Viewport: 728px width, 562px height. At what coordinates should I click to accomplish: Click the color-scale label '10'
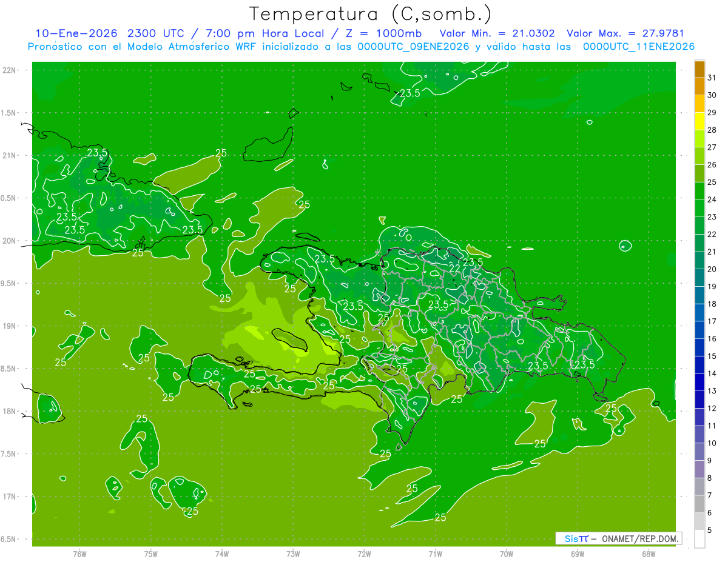(712, 443)
